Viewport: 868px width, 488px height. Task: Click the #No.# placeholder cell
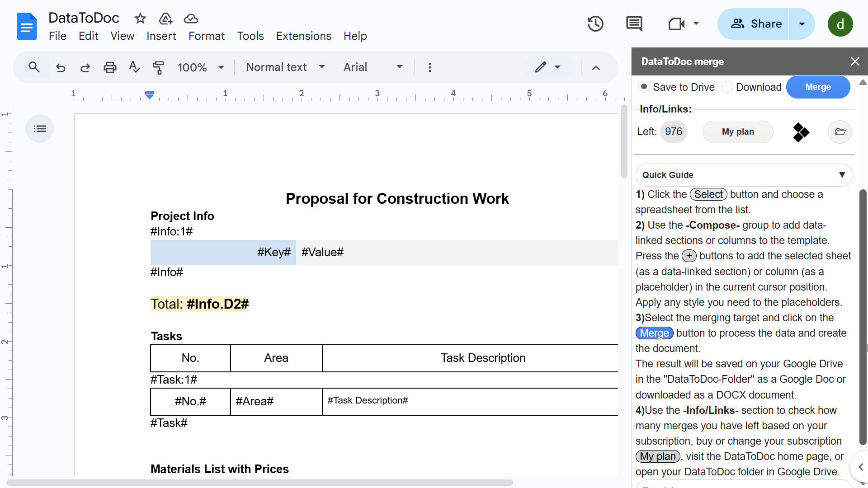point(190,402)
